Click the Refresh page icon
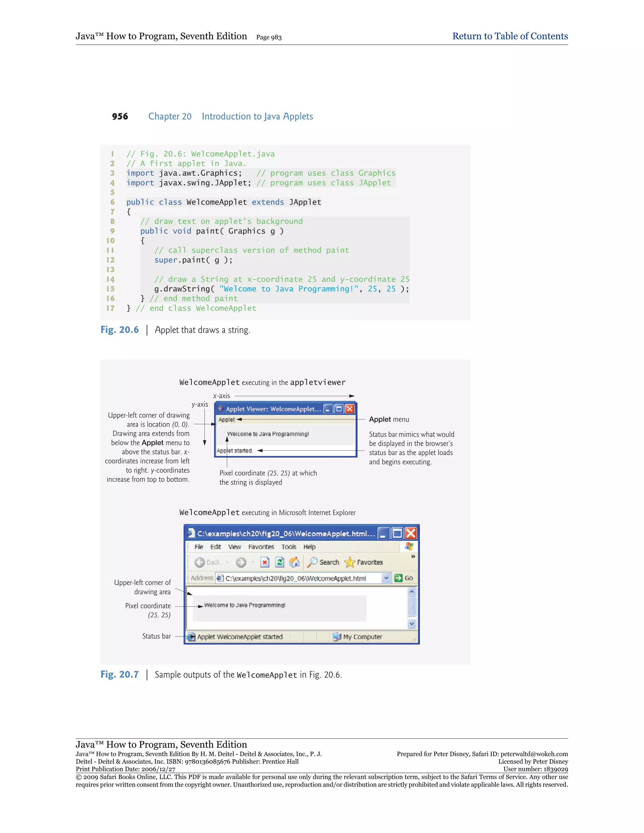This screenshot has width=644, height=833. click(280, 562)
